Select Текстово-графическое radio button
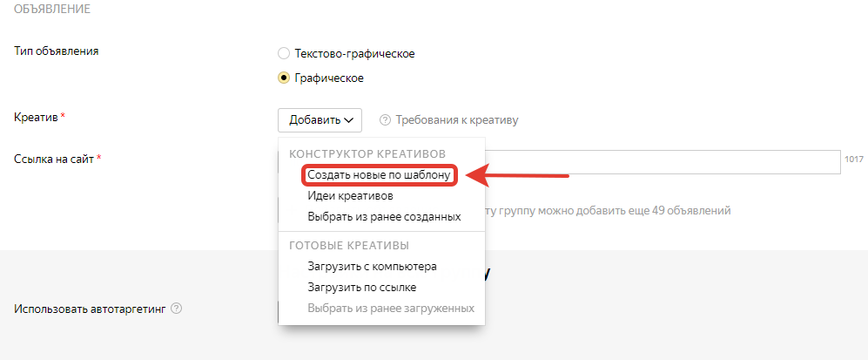Image resolution: width=868 pixels, height=360 pixels. pyautogui.click(x=284, y=54)
